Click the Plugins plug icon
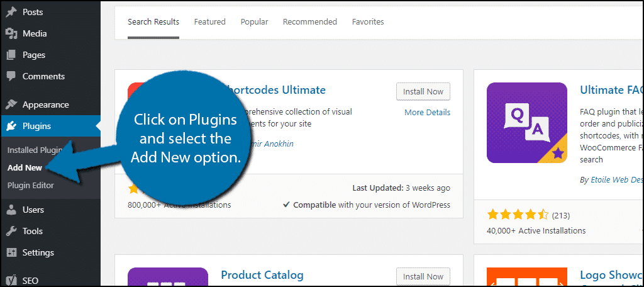This screenshot has width=644, height=287. click(x=11, y=126)
